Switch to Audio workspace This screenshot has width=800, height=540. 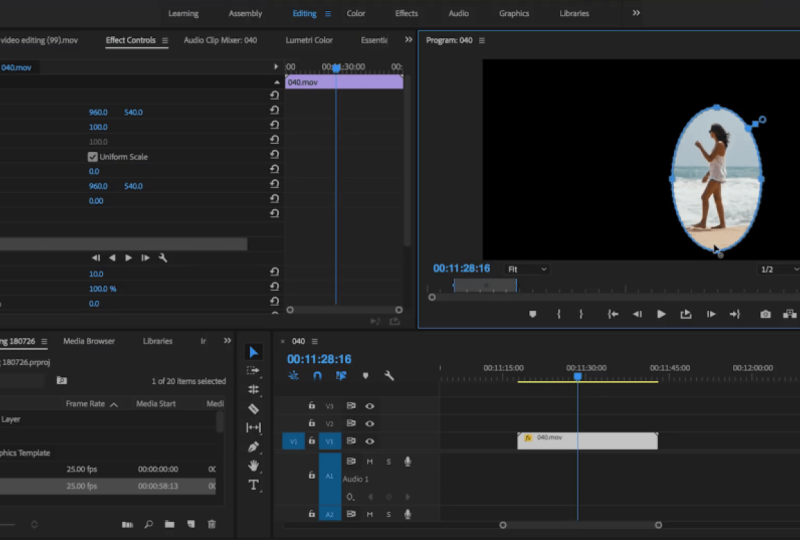point(459,13)
